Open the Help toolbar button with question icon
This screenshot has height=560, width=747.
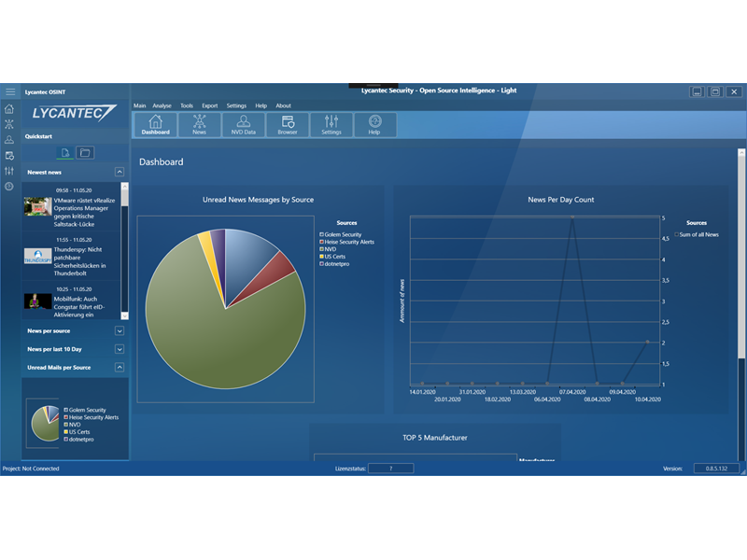374,125
